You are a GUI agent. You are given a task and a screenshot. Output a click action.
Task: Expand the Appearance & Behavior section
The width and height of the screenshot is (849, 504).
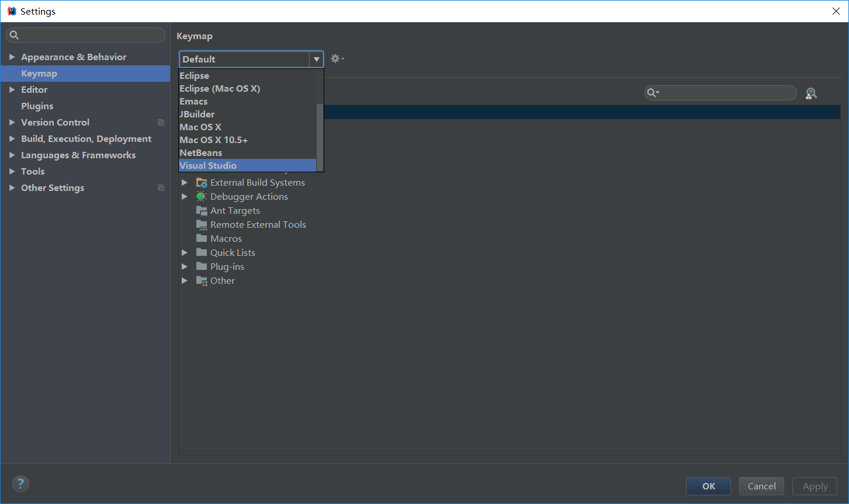[x=12, y=57]
